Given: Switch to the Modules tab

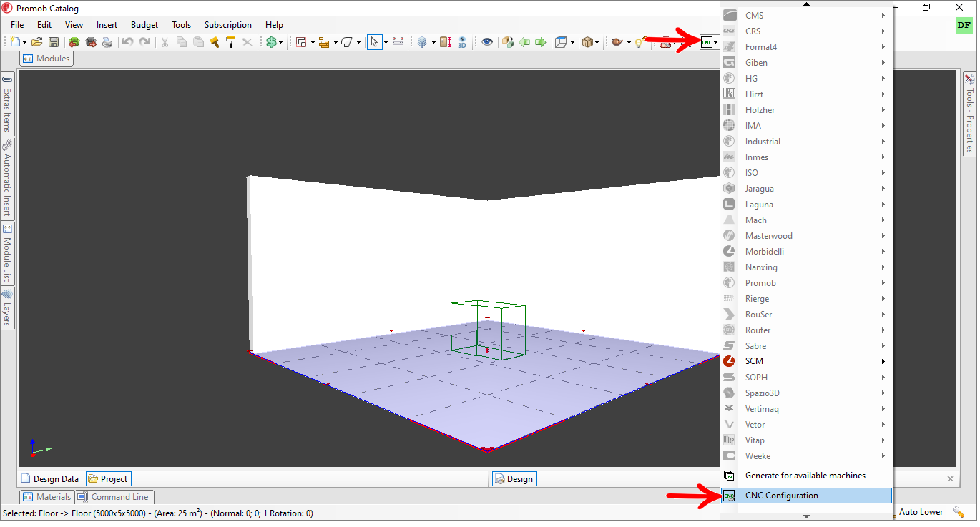Looking at the screenshot, I should click(46, 59).
